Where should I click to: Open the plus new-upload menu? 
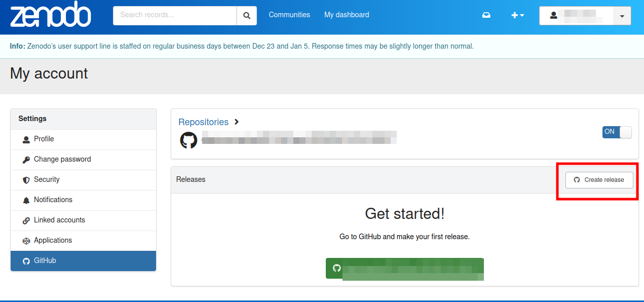[x=517, y=15]
